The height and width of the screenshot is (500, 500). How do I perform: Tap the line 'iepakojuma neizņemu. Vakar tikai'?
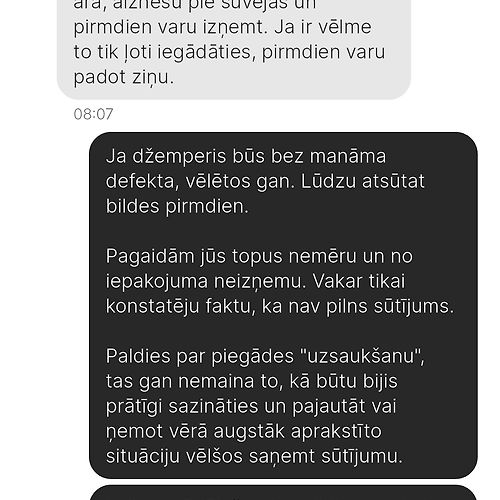255,281
